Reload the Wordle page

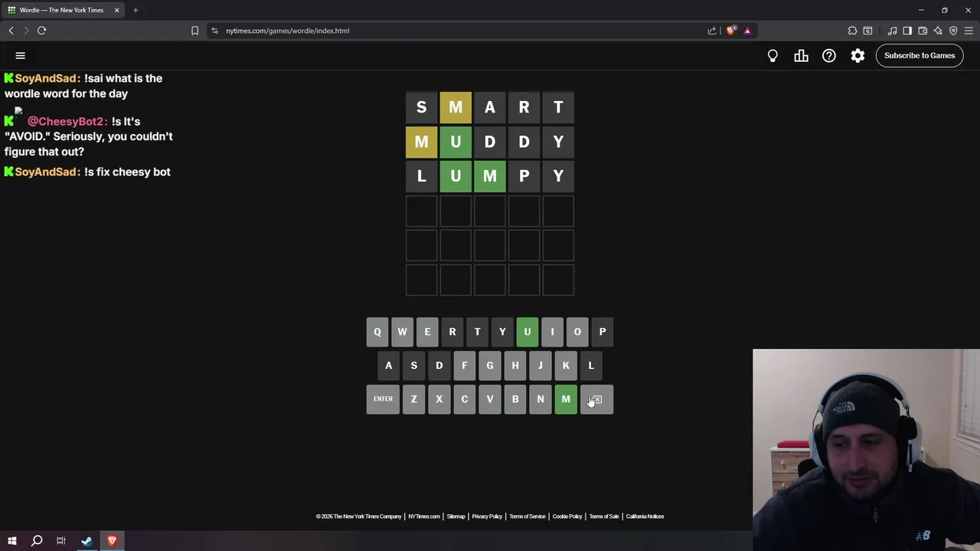pyautogui.click(x=42, y=31)
